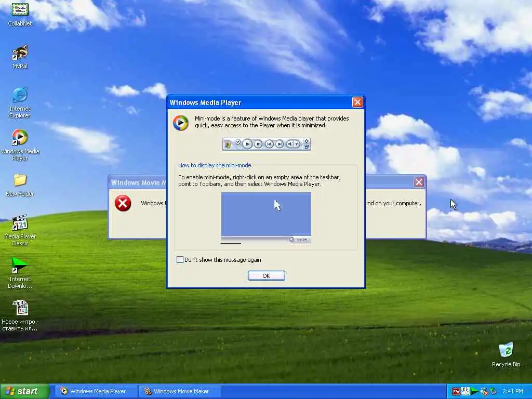
Task: Click the green arrow tray icon
Action: point(475,392)
